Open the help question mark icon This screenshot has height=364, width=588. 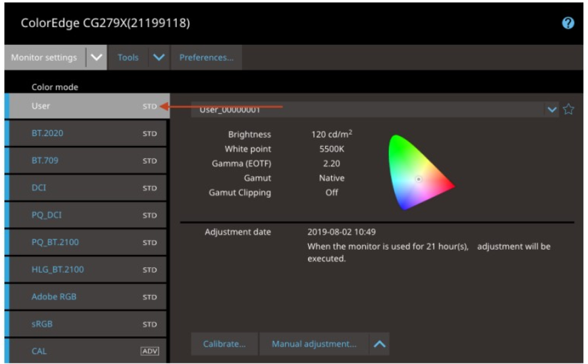coord(568,23)
